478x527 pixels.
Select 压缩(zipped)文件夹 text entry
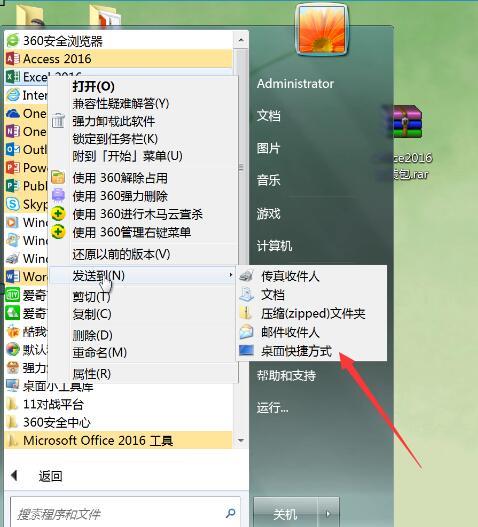(x=313, y=314)
